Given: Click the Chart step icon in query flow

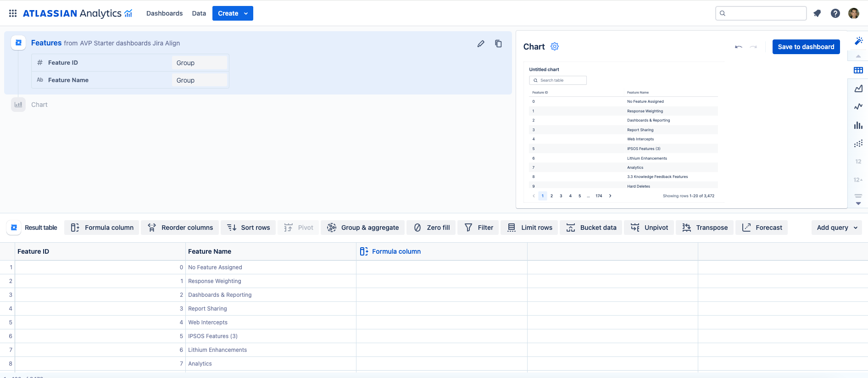Looking at the screenshot, I should tap(18, 105).
